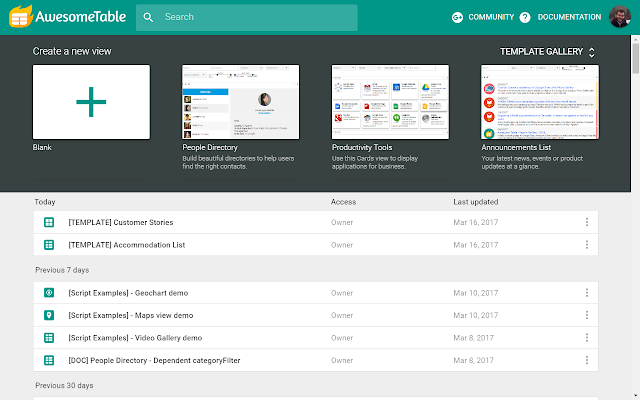
Task: Click Mar 10, 2017 date for Geochart demo
Action: point(476,293)
